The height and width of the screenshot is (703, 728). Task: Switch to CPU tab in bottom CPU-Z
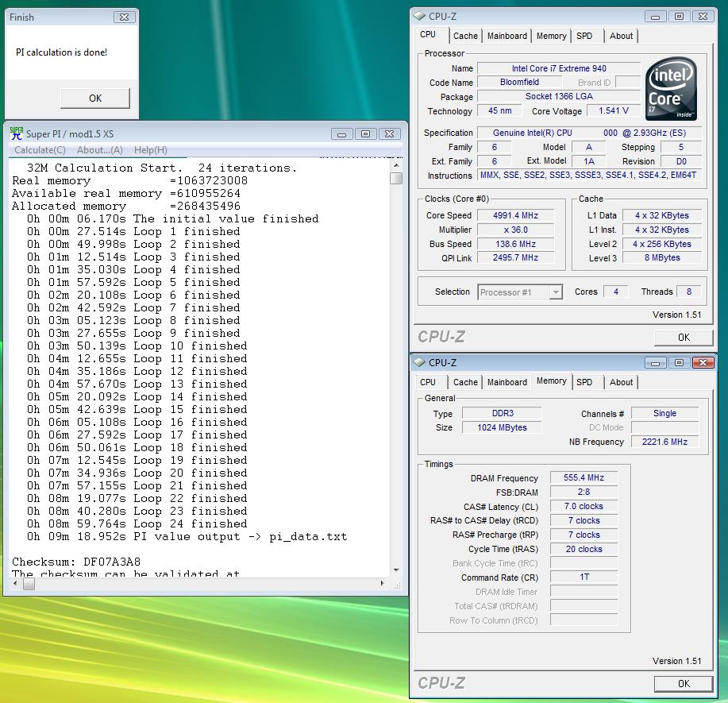pyautogui.click(x=428, y=382)
